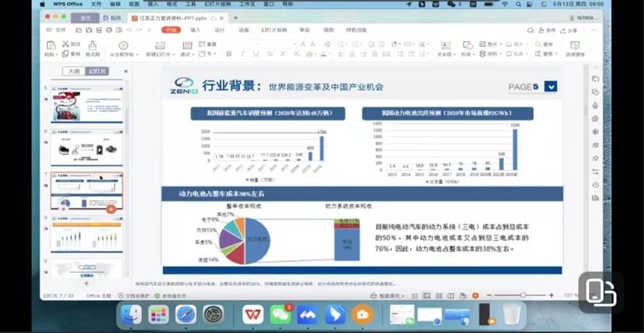Screen dimensions: 644x333
Task: Open the Slide Show (幻灯片放映) ribbon tab
Action: point(274,30)
